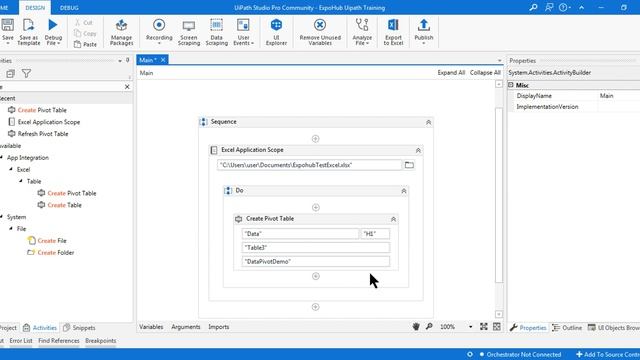This screenshot has width=640, height=360.
Task: Click the Cut button
Action: (x=84, y=22)
